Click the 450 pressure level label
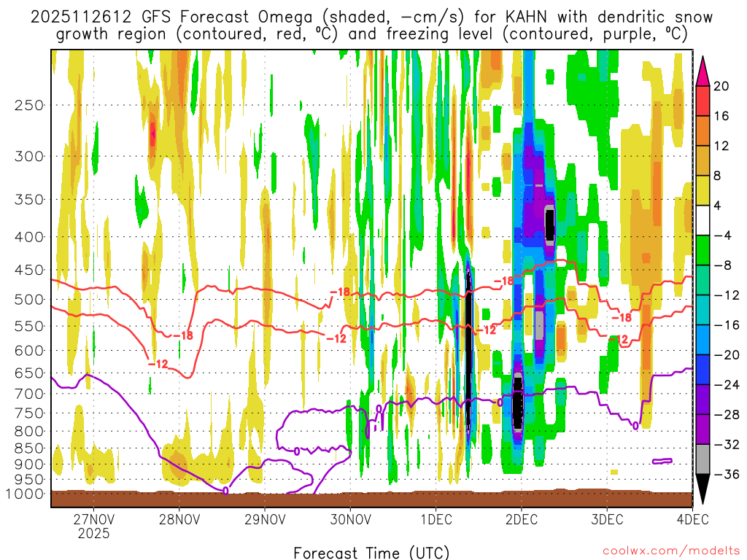This screenshot has height=560, width=747. pos(29,270)
